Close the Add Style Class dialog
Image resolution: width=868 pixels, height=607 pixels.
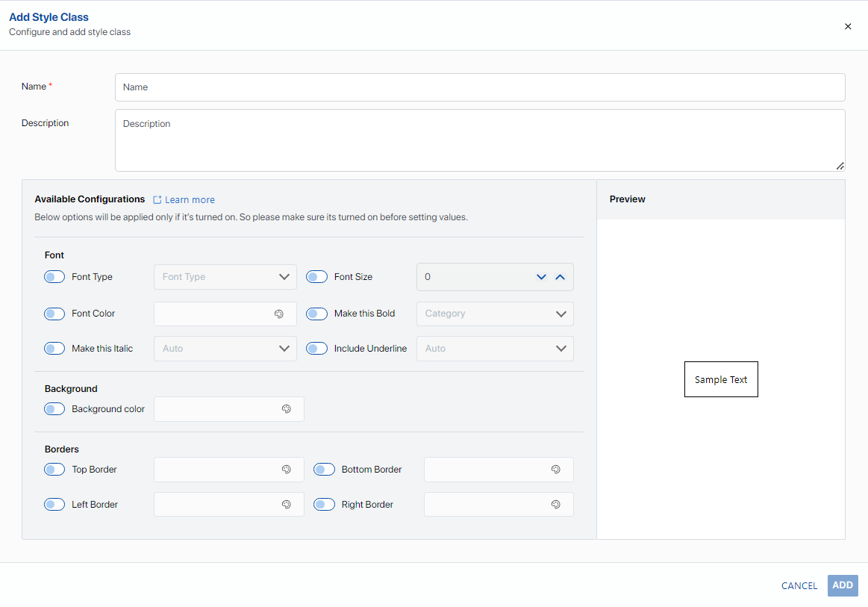(x=848, y=26)
